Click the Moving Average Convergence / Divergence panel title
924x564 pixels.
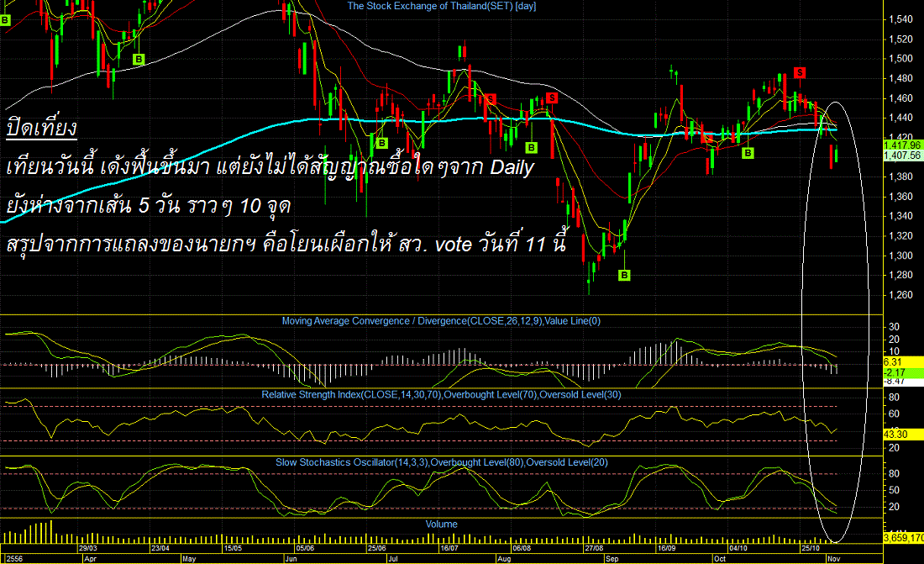441,321
